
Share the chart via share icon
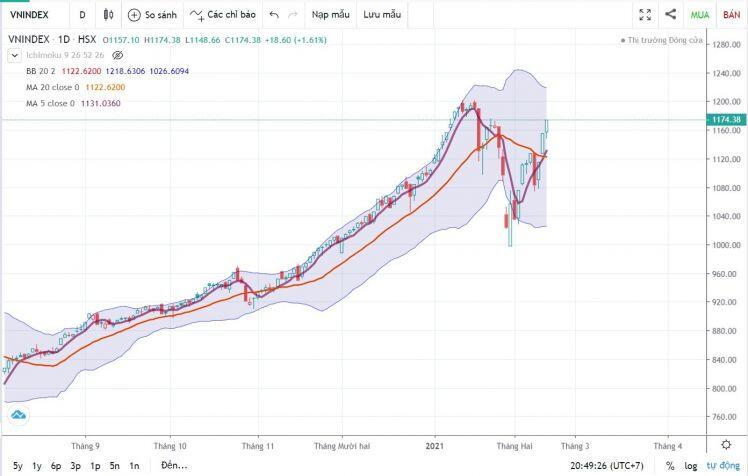[670, 14]
